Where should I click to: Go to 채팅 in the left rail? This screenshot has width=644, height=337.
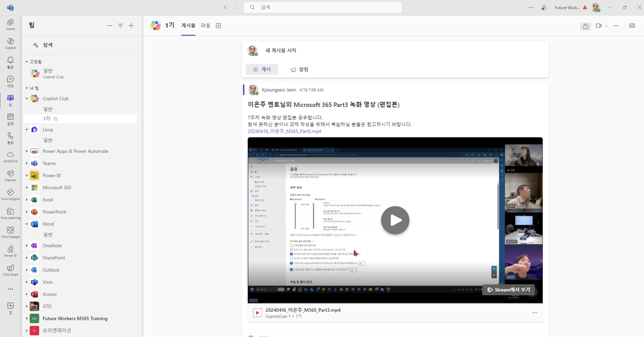[10, 81]
